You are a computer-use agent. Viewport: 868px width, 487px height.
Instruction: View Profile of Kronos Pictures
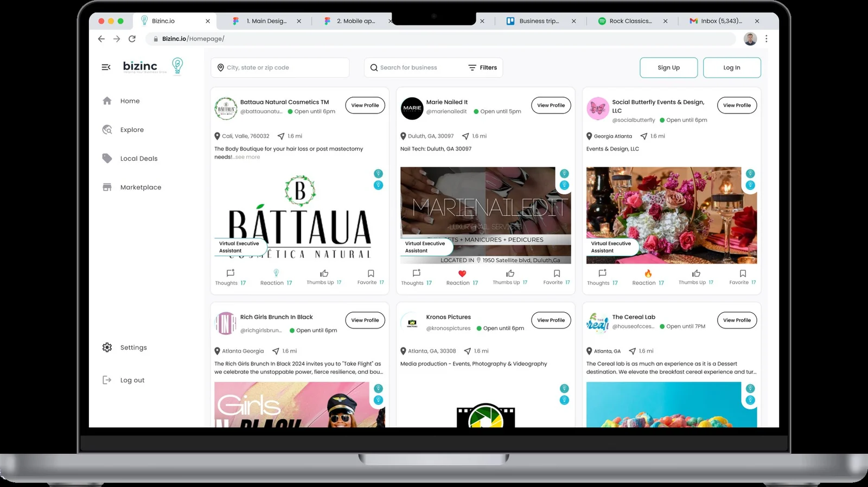click(551, 320)
